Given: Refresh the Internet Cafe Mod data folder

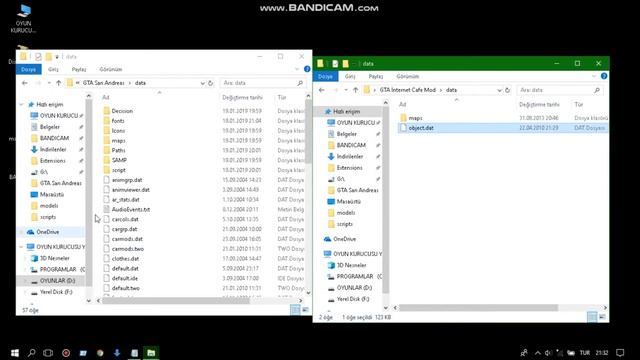Looking at the screenshot, I should [x=507, y=90].
